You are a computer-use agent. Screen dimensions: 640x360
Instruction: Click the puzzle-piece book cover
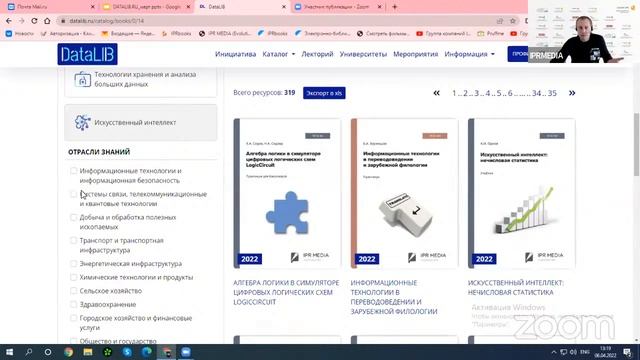[287, 193]
